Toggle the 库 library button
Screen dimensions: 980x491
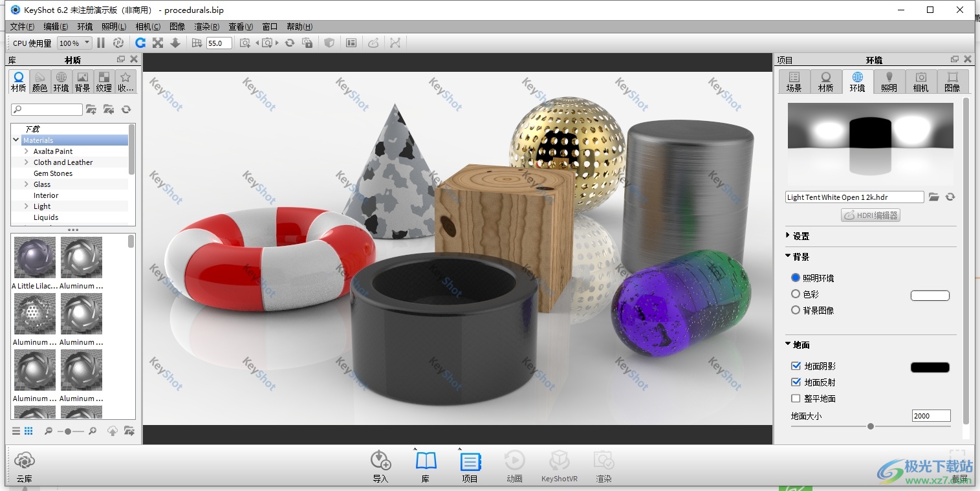point(426,467)
